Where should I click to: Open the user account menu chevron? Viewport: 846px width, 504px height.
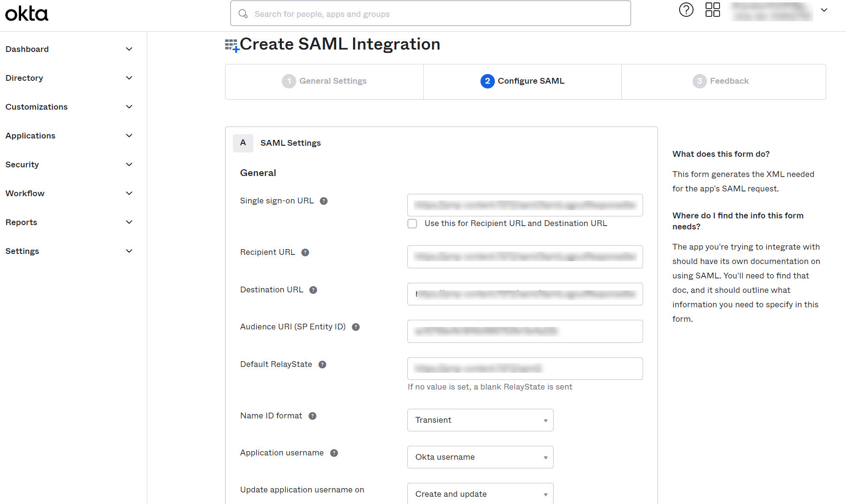tap(824, 10)
